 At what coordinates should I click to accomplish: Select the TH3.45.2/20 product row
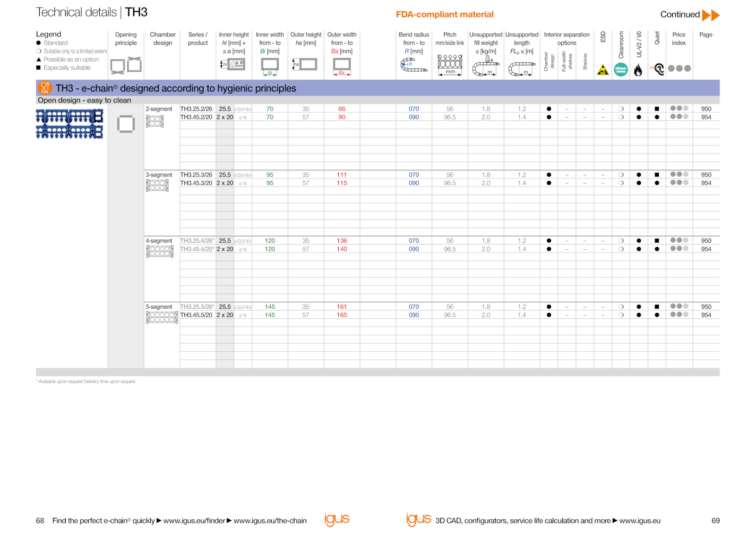[449, 117]
